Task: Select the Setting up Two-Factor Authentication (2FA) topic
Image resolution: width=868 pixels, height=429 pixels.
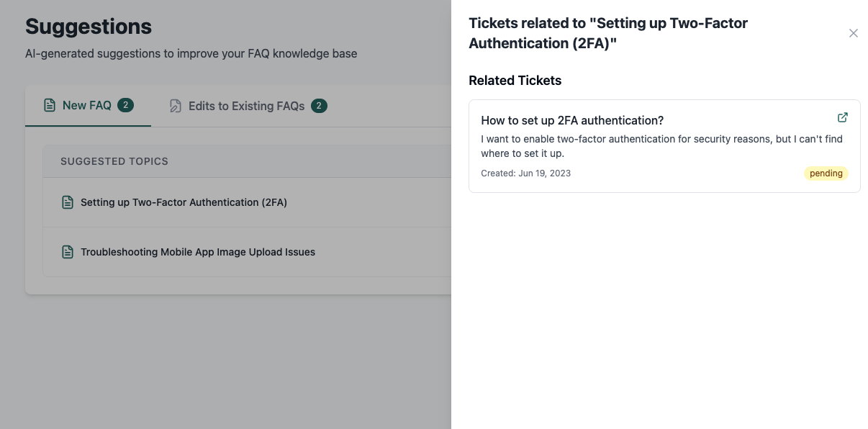Action: click(184, 202)
